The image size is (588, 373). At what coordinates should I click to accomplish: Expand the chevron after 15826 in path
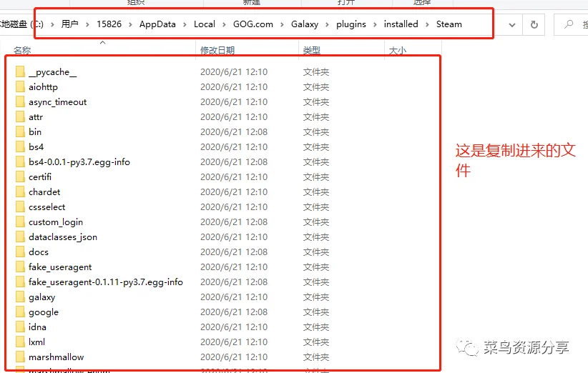tap(130, 24)
